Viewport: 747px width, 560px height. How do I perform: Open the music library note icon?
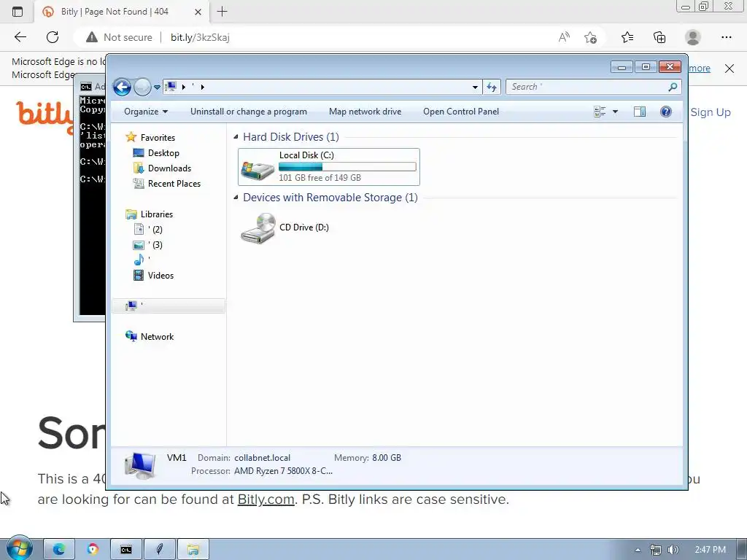(x=139, y=260)
